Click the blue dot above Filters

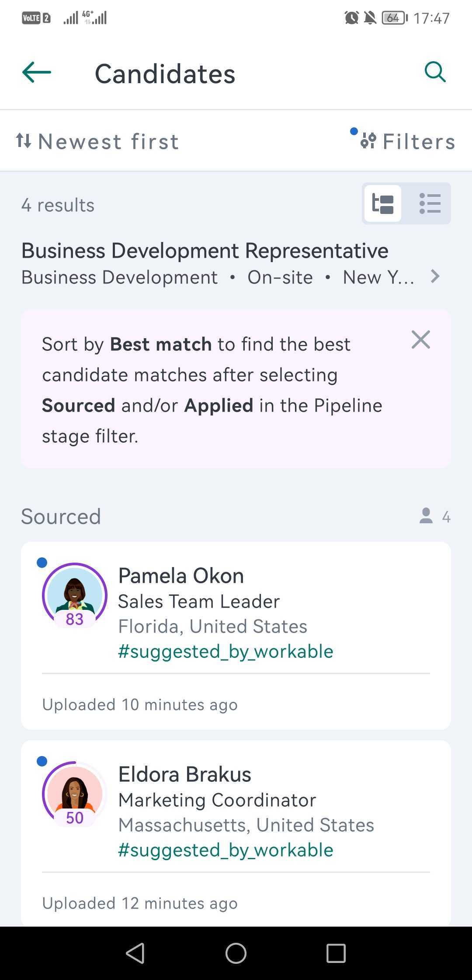(x=353, y=130)
